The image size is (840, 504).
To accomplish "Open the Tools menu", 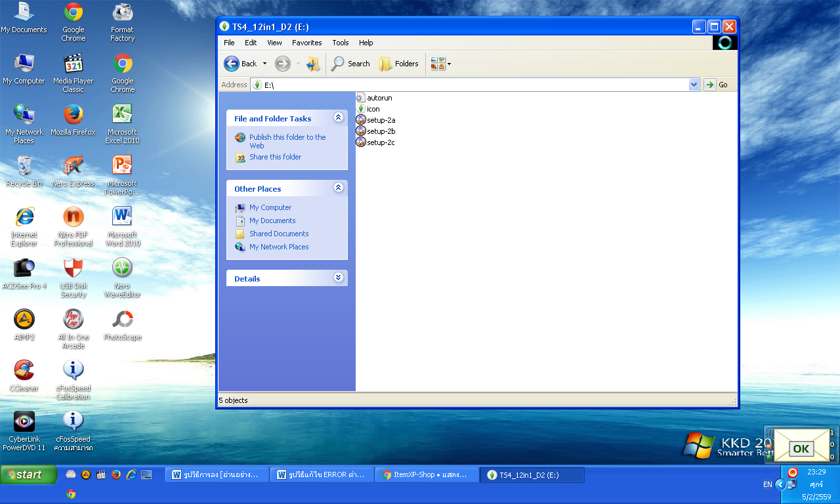I will 340,43.
